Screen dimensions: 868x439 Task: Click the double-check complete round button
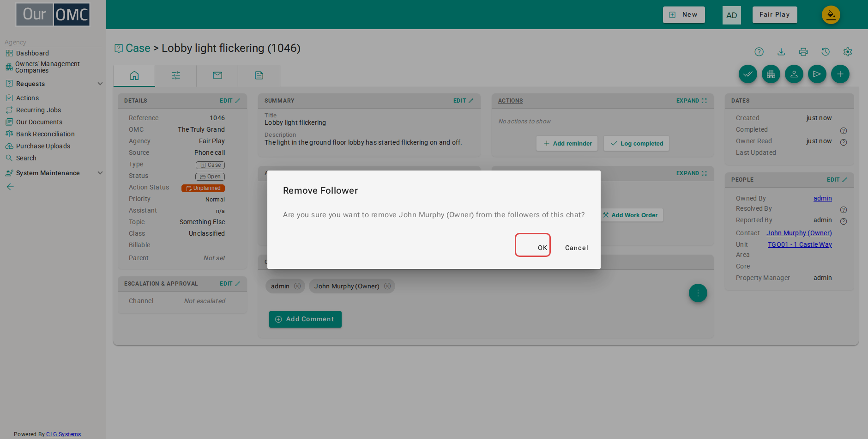748,74
